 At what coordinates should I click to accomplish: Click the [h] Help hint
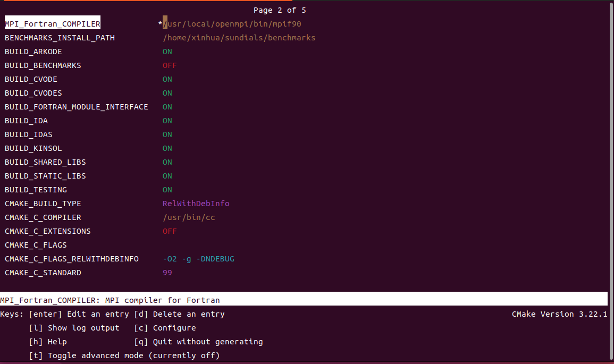pos(48,342)
